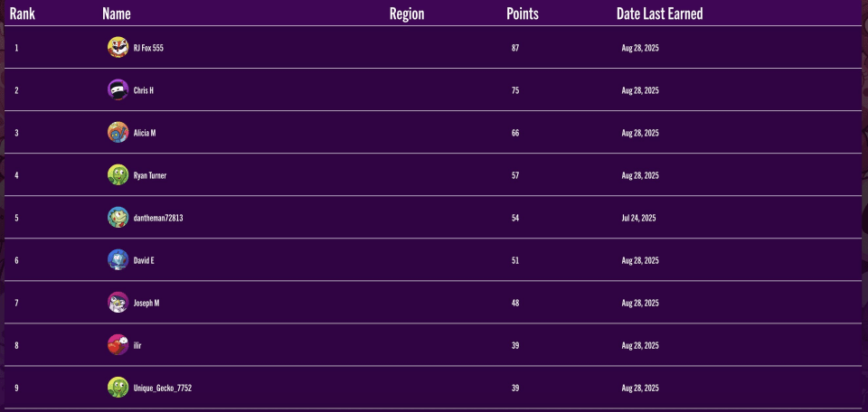Click Ryan Turner's green avatar
This screenshot has height=412, width=868.
coord(118,175)
